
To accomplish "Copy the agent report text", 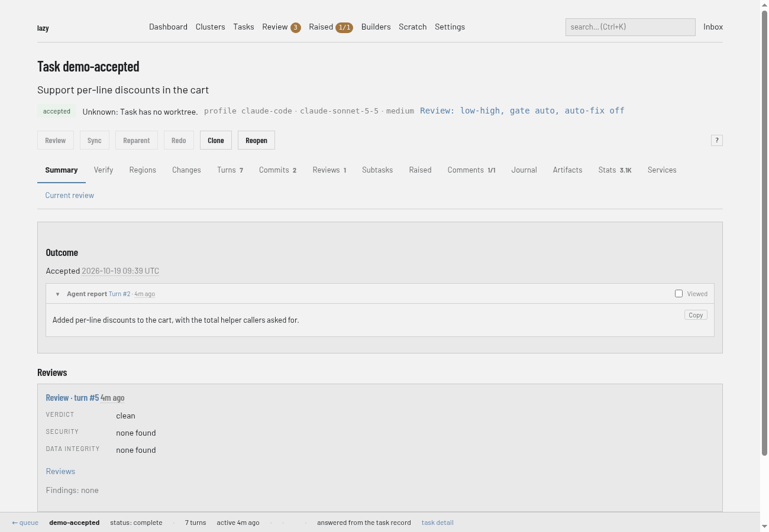I will tap(696, 315).
